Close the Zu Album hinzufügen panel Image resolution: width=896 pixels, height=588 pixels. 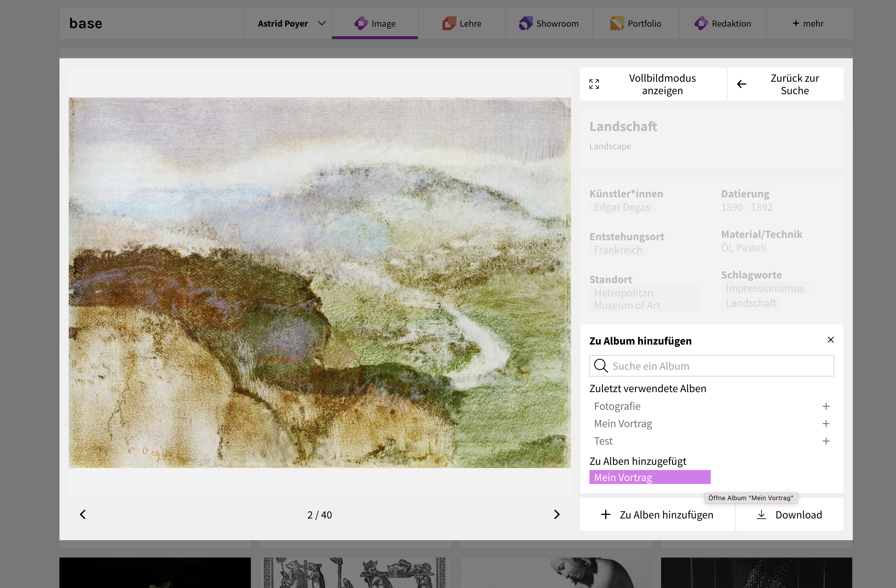pyautogui.click(x=830, y=340)
